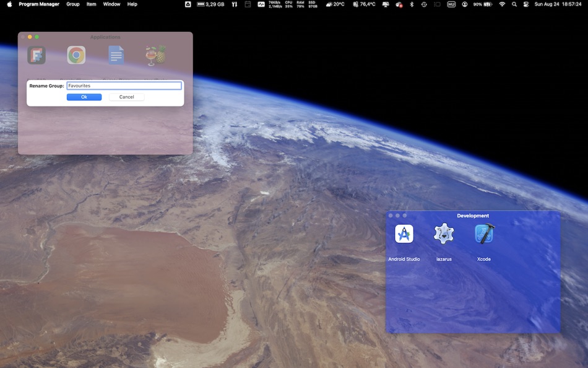
Task: Click into the Rename Group text field
Action: (124, 85)
